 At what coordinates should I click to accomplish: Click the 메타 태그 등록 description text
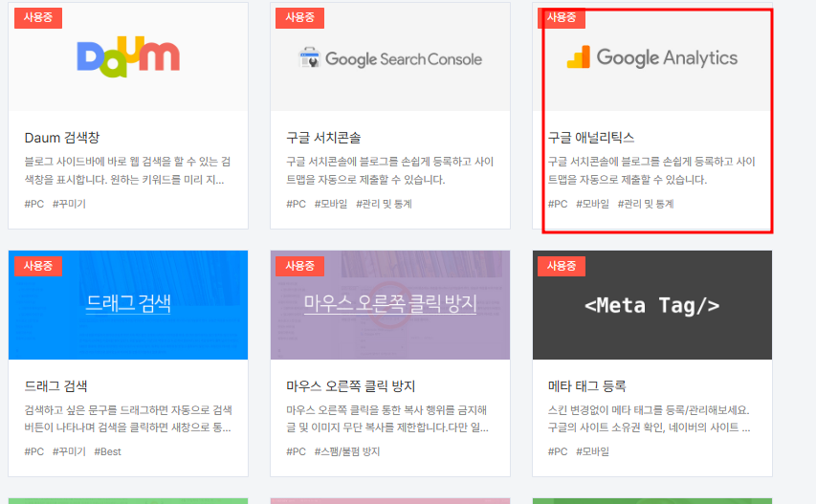649,419
